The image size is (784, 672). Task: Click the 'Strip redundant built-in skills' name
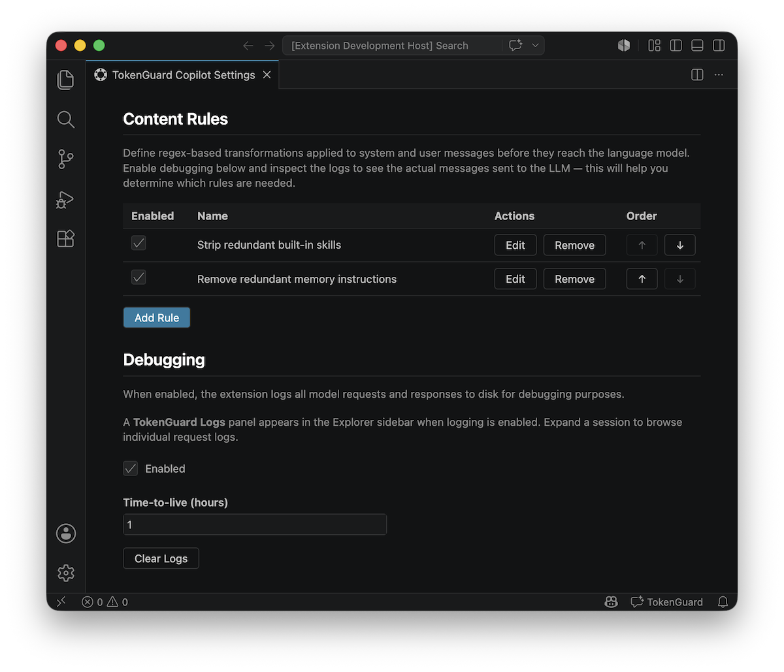click(x=269, y=245)
